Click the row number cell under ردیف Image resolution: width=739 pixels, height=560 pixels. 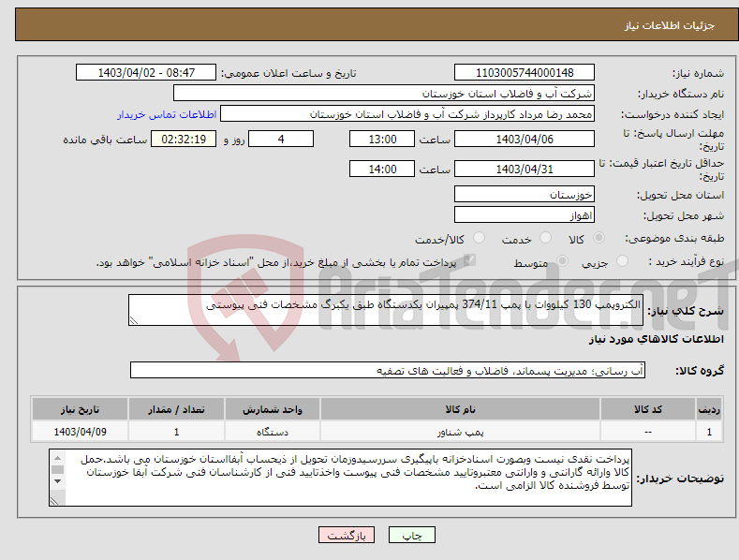pyautogui.click(x=709, y=432)
